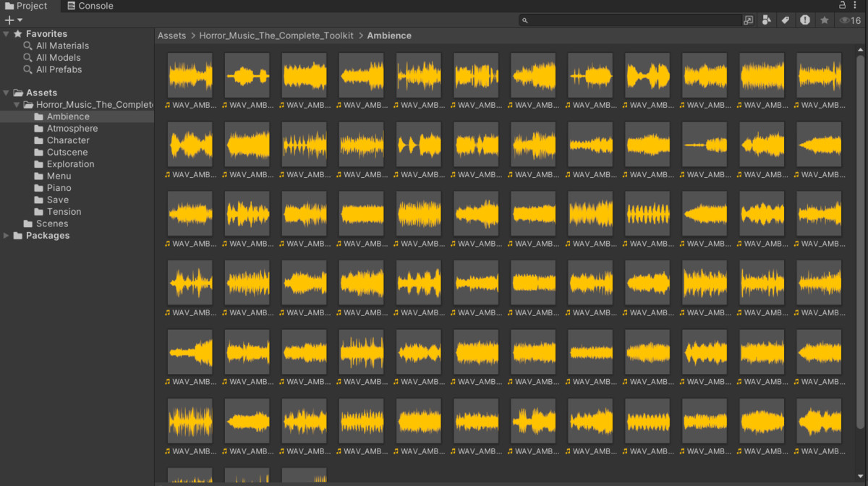Open the plus Create asset menu

[x=13, y=20]
